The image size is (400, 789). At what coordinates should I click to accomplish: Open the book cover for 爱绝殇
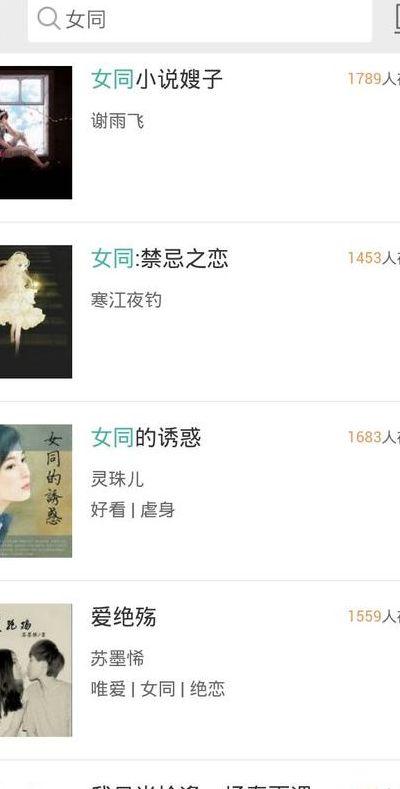[x=36, y=670]
